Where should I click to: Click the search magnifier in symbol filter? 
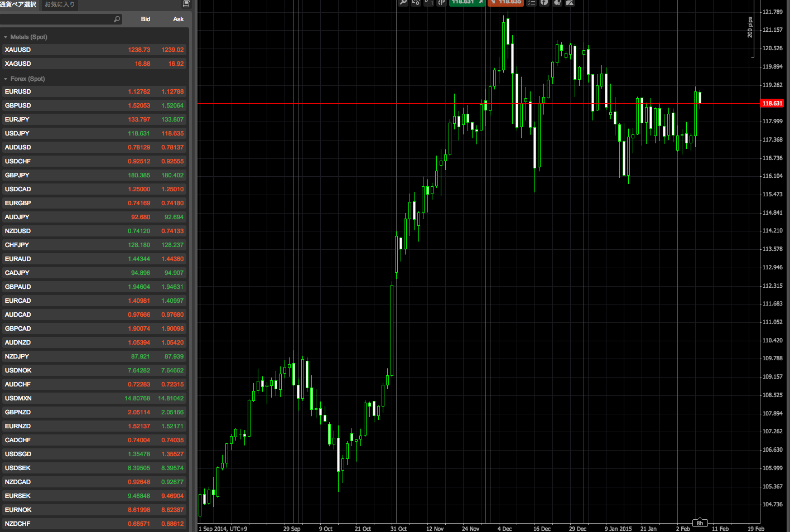tap(117, 19)
